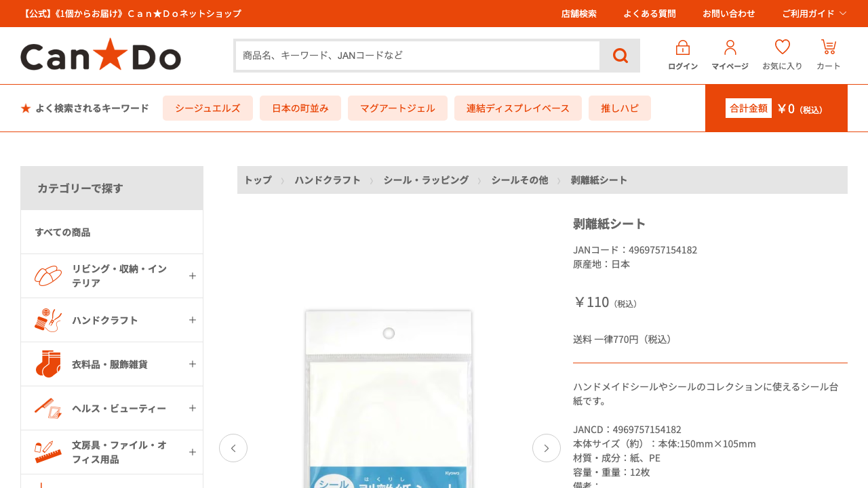
Task: Click the product search input field
Action: point(418,56)
